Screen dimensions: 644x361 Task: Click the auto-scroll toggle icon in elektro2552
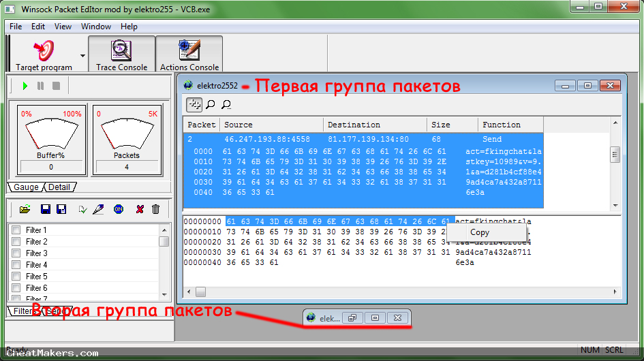click(x=194, y=104)
